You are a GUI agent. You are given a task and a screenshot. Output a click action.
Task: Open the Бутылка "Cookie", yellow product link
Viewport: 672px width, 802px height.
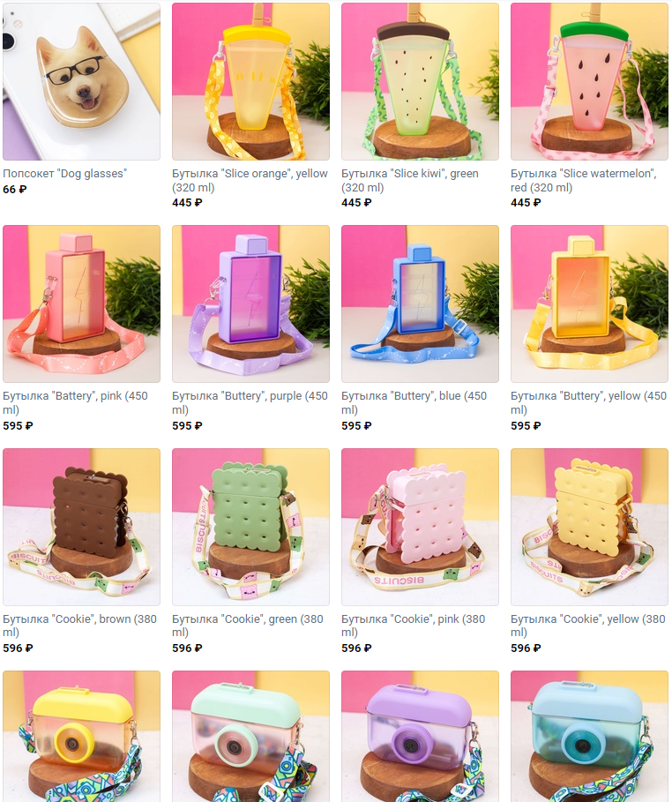pos(588,626)
